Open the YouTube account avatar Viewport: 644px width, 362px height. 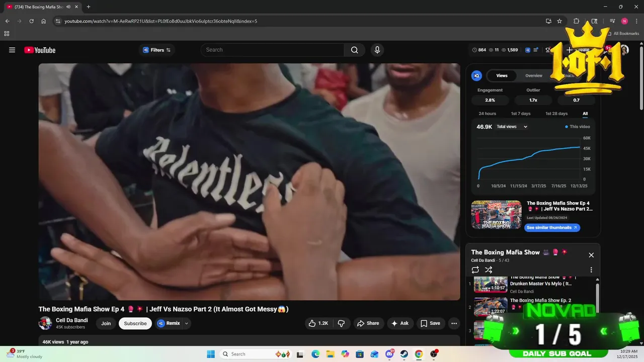[624, 50]
